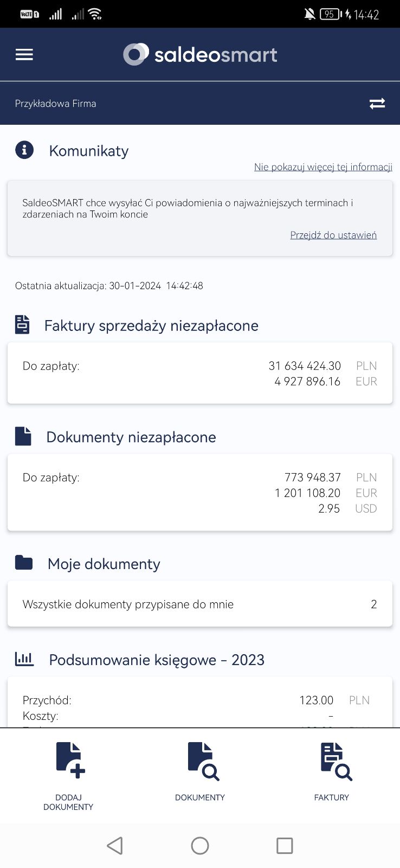Tap the muted notifications bell icon
The height and width of the screenshot is (868, 400).
[309, 14]
